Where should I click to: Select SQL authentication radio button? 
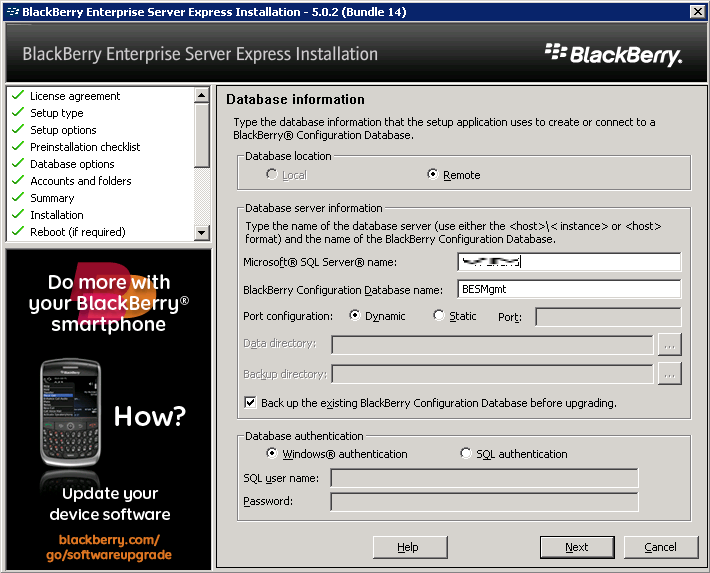click(x=466, y=454)
